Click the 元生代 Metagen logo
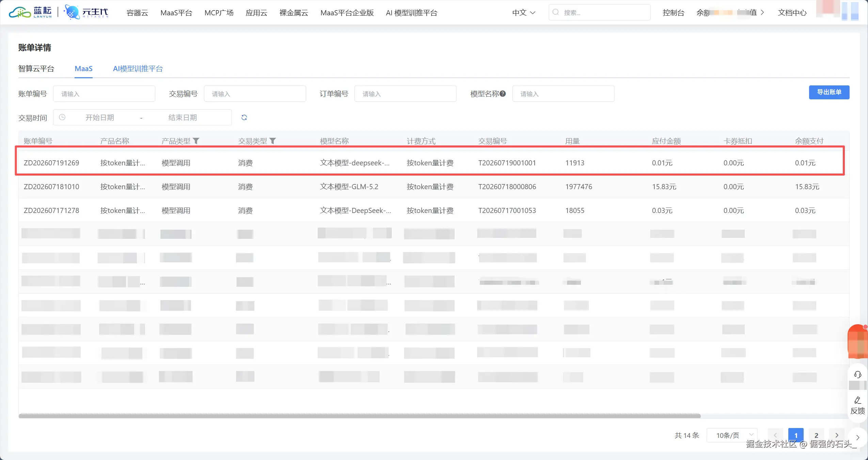Screen dimensions: 868x460 pyautogui.click(x=86, y=12)
